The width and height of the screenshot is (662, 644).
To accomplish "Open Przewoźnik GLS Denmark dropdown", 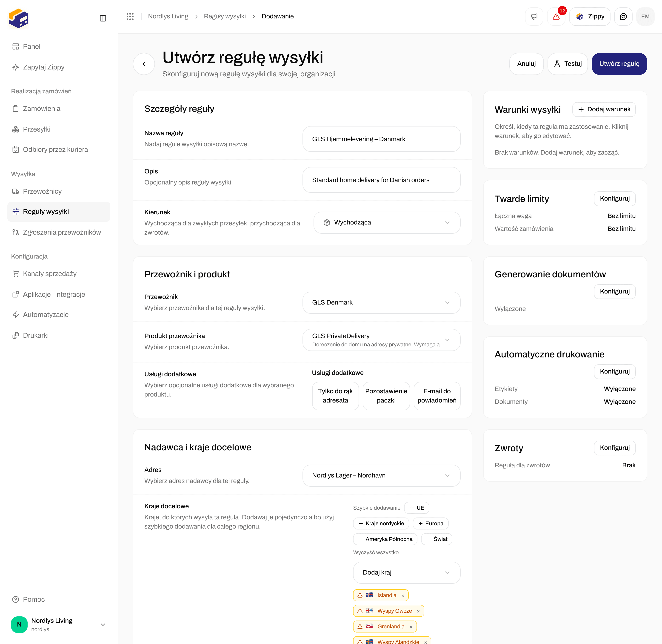I will (381, 302).
